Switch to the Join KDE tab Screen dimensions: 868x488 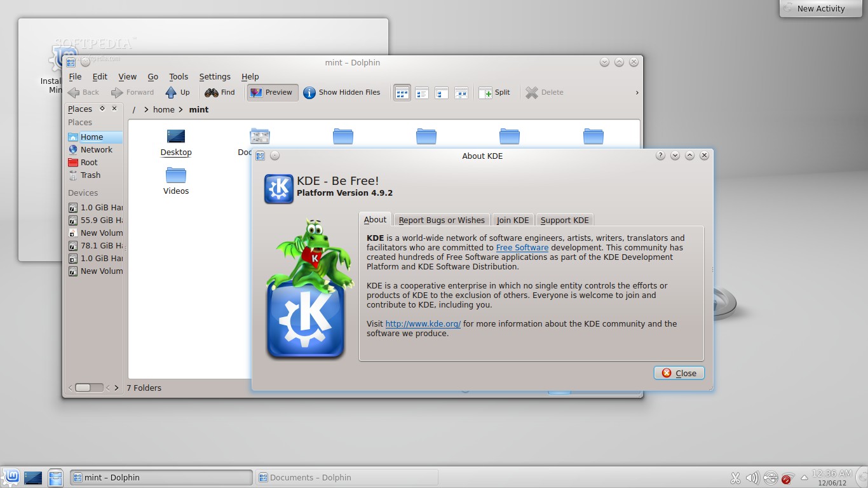pos(513,220)
